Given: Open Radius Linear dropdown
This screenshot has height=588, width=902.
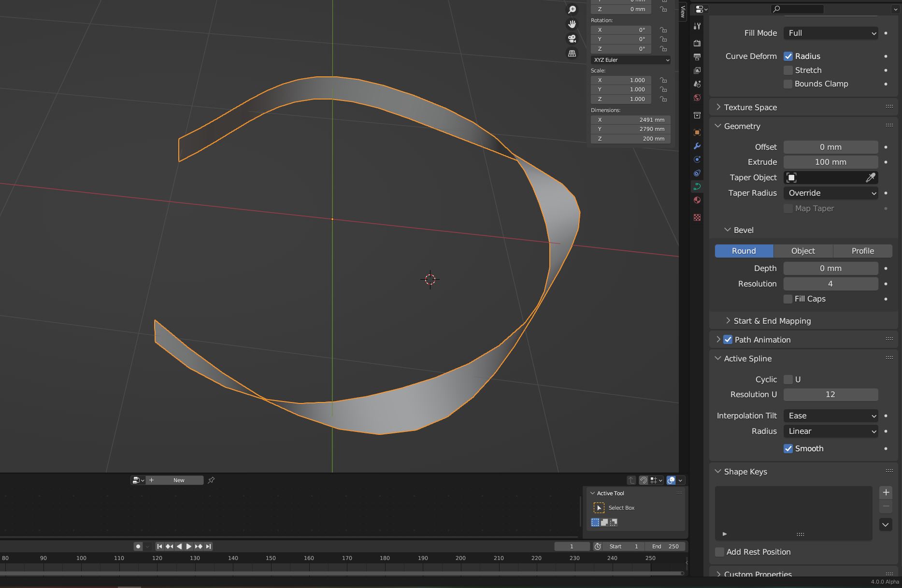Looking at the screenshot, I should pos(830,431).
